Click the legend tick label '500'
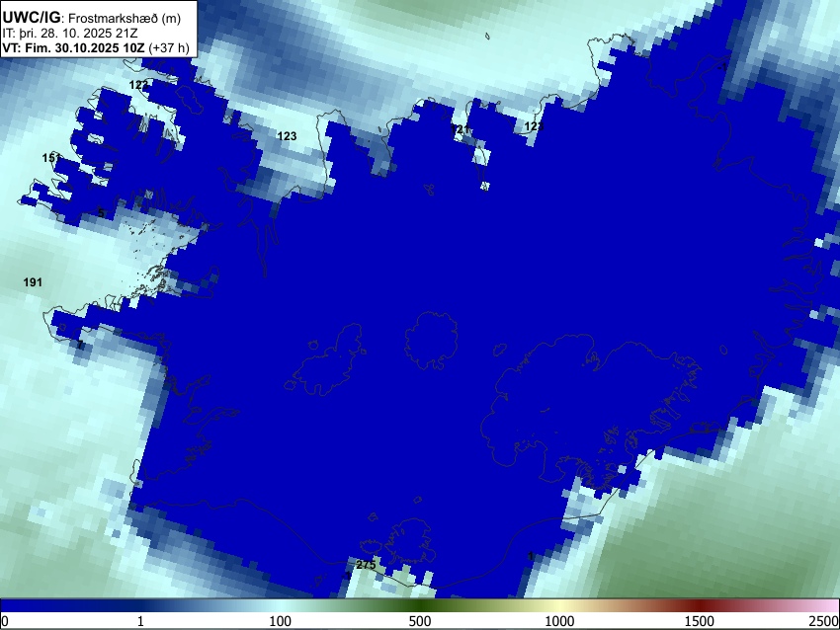The width and height of the screenshot is (840, 630). pyautogui.click(x=419, y=621)
